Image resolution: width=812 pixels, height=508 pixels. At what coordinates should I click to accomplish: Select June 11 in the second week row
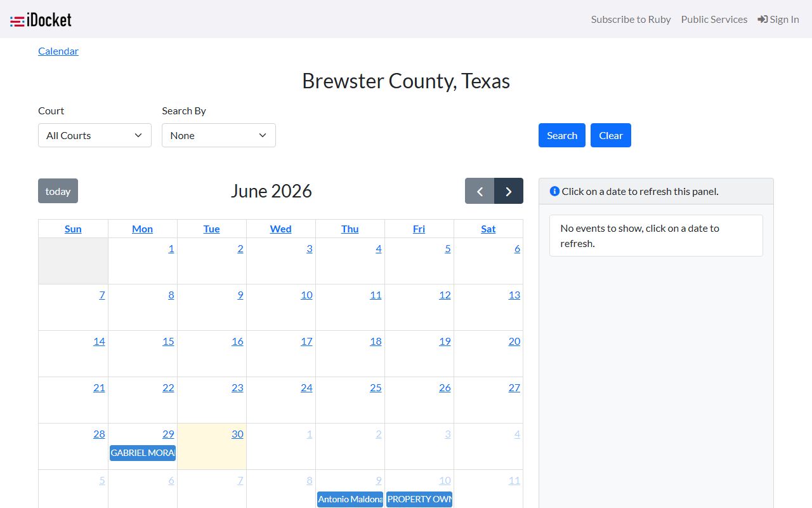[x=376, y=295]
